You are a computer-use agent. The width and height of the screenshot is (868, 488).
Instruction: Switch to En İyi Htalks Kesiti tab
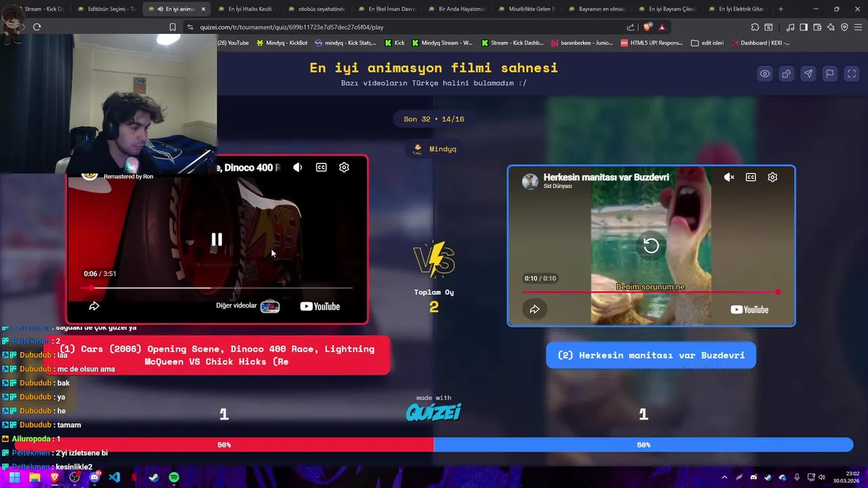[x=248, y=9]
